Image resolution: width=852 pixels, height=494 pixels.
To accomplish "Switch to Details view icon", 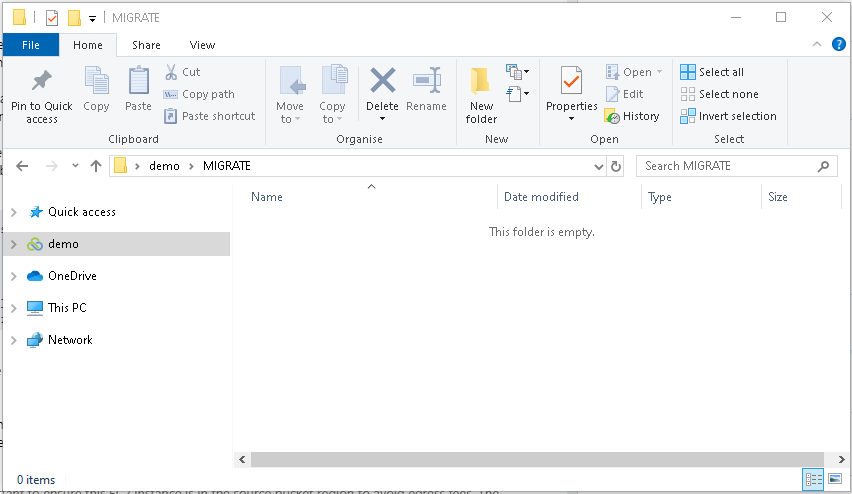I will click(813, 479).
